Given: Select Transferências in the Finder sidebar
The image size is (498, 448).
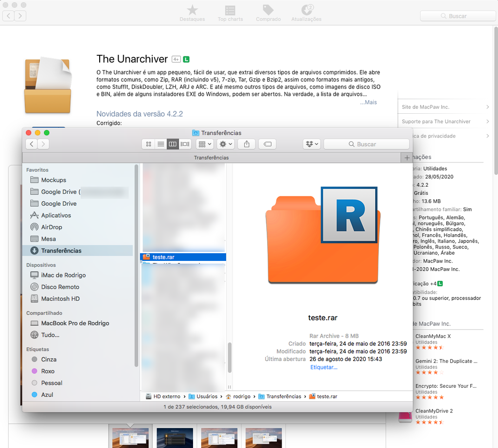Looking at the screenshot, I should coord(78,250).
